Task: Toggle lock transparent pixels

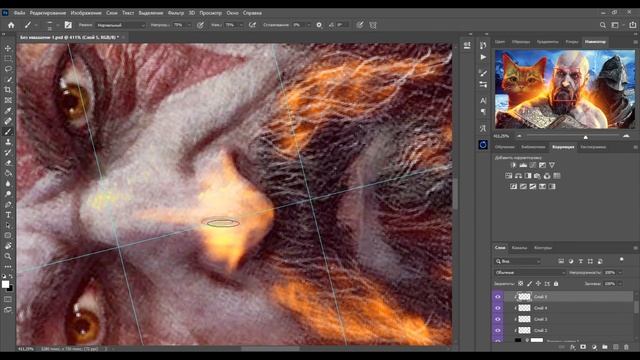Action: (520, 283)
